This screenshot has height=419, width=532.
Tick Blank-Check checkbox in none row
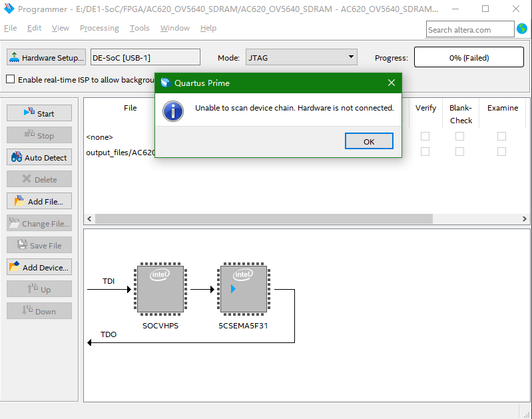459,136
